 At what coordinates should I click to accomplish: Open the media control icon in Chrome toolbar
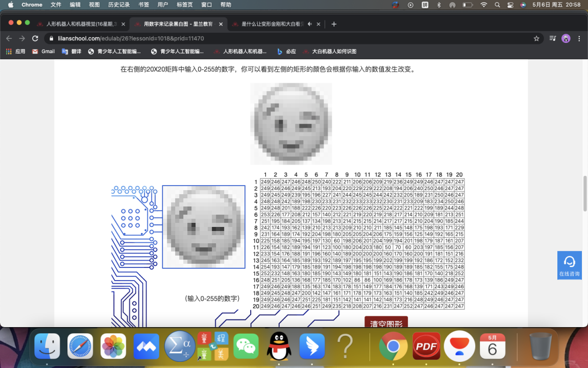coord(552,38)
